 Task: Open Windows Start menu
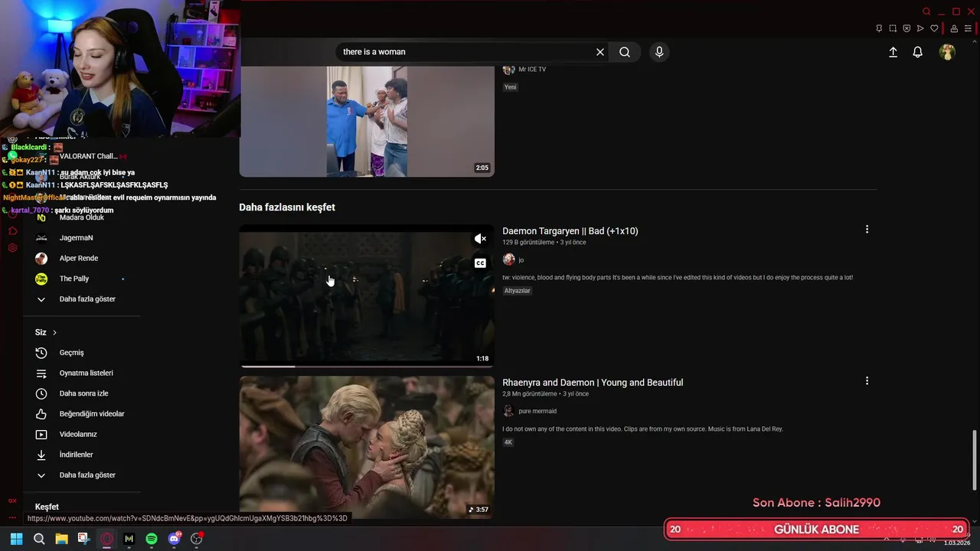(x=16, y=539)
